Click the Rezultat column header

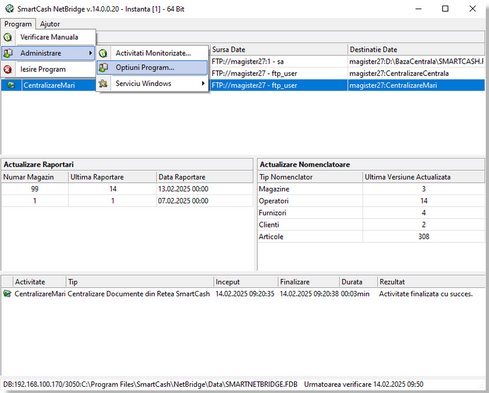431,282
